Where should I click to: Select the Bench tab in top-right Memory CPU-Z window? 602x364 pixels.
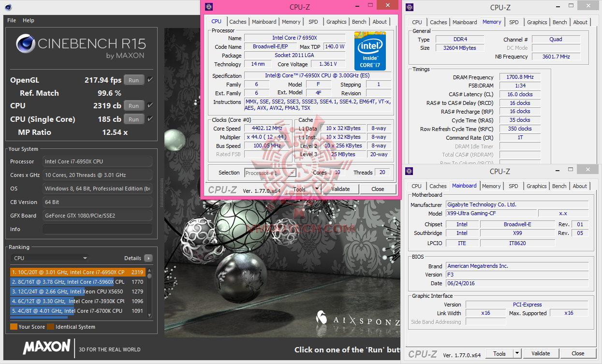pyautogui.click(x=560, y=22)
